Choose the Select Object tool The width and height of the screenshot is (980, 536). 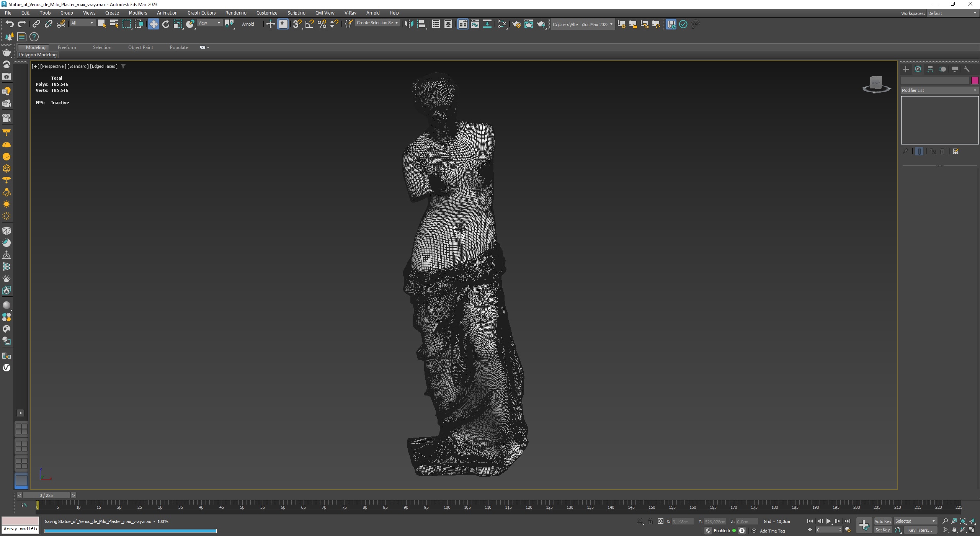pyautogui.click(x=102, y=24)
